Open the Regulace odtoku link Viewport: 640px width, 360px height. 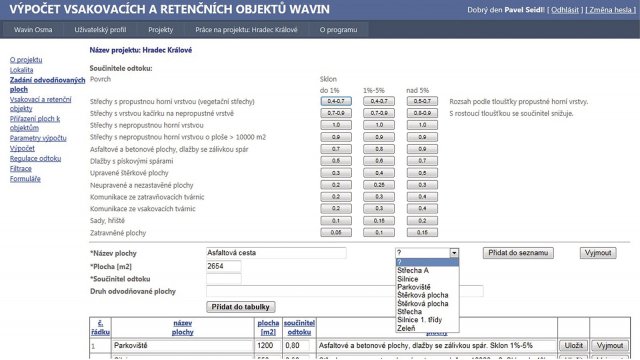[x=36, y=158]
